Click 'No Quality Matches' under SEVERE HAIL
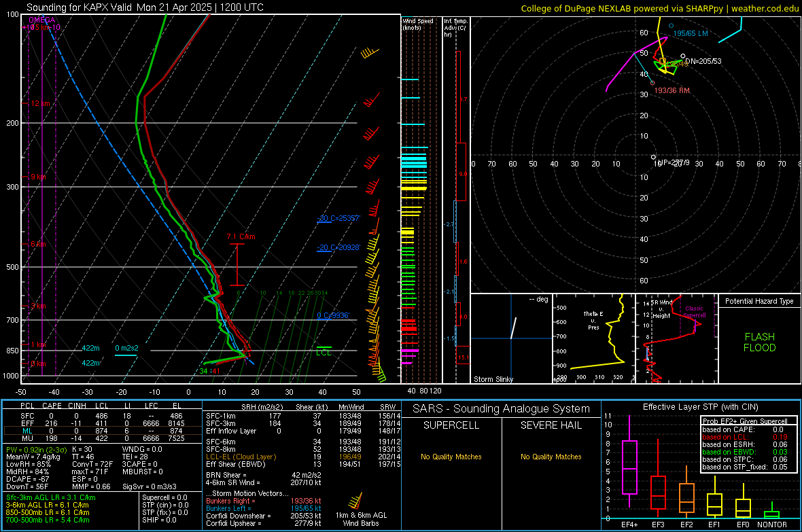 coord(551,457)
